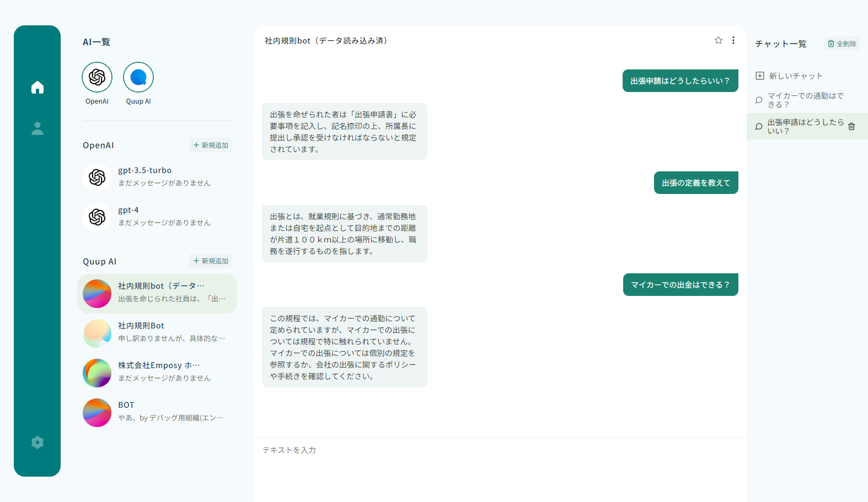Star the 社内規則bot chat as favorite

(718, 40)
